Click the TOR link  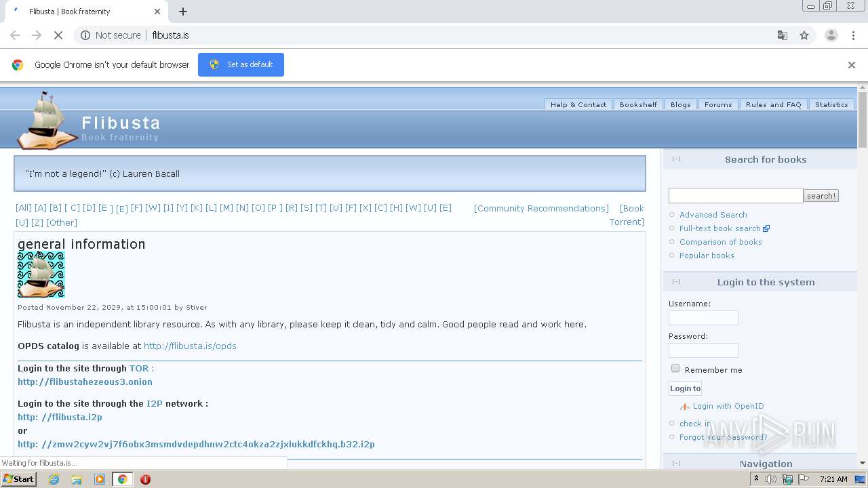click(x=139, y=368)
